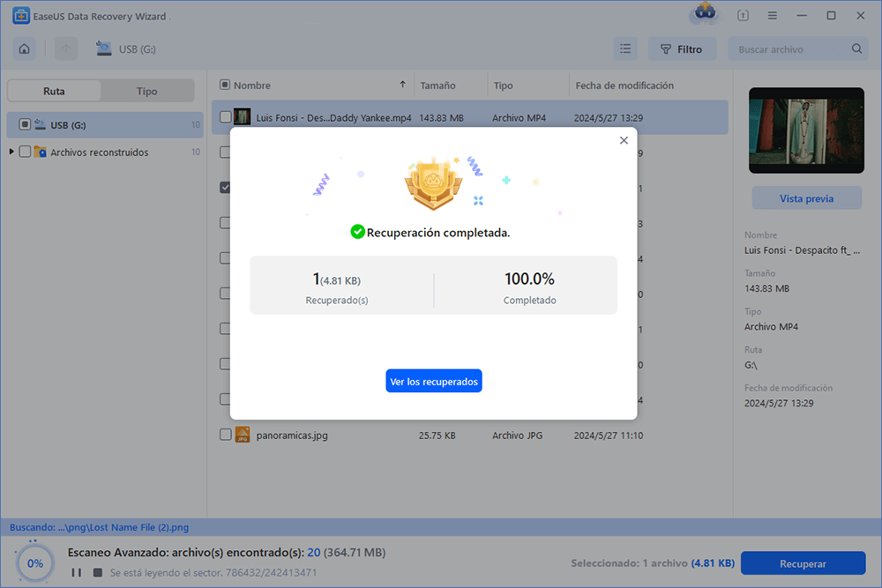
Task: Click the USB (G:) drive icon in path bar
Action: 103,48
